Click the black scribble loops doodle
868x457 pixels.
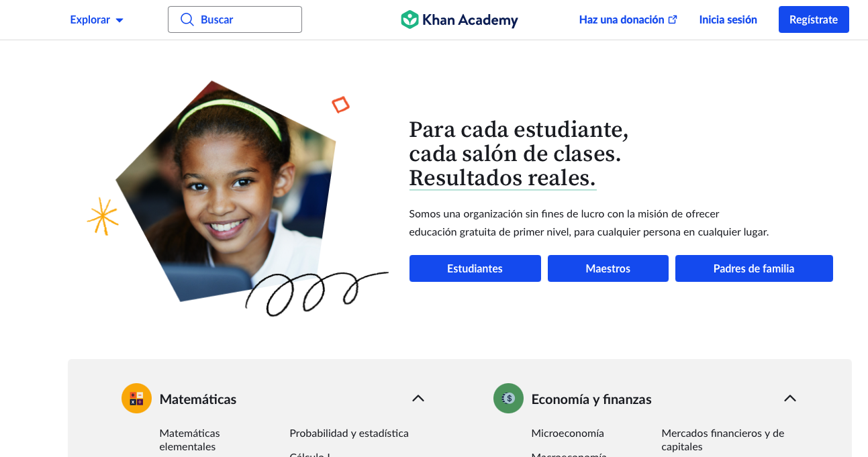pos(316,293)
